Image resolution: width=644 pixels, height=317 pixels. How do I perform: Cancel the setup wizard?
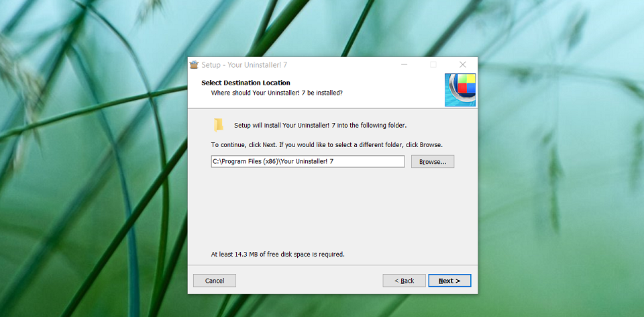[x=215, y=281]
